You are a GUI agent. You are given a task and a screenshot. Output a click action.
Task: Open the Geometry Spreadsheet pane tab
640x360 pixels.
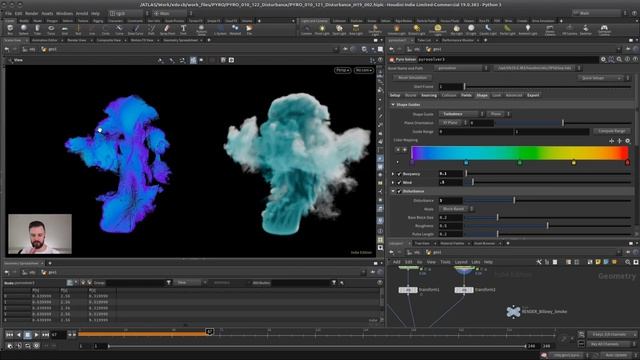click(x=180, y=40)
